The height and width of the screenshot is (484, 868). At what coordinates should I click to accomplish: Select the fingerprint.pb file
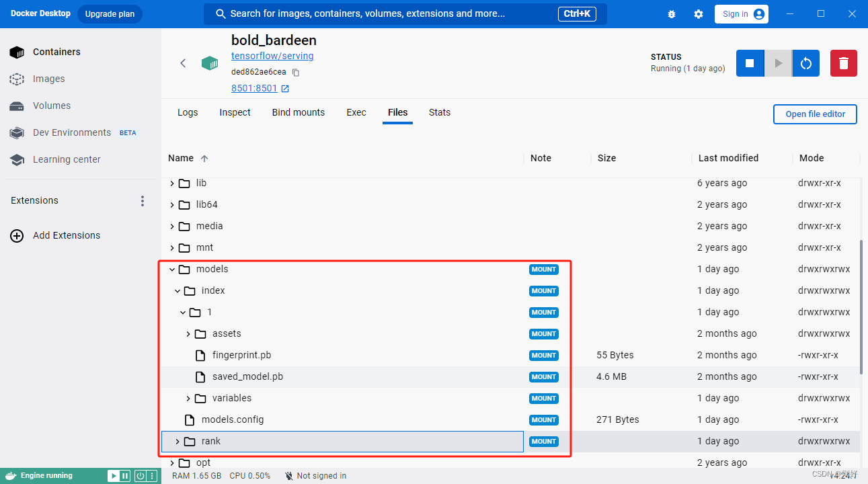(x=241, y=355)
